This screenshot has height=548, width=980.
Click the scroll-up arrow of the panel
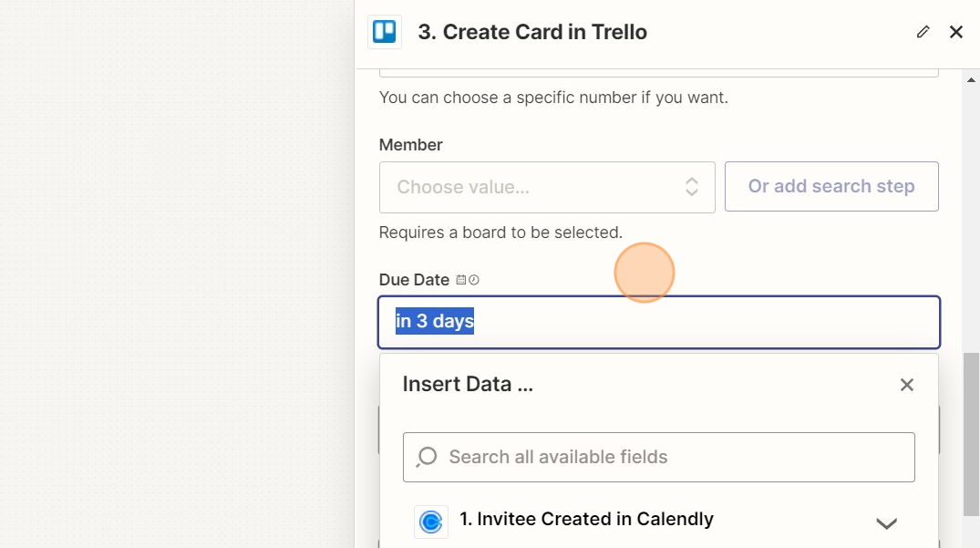[x=971, y=80]
